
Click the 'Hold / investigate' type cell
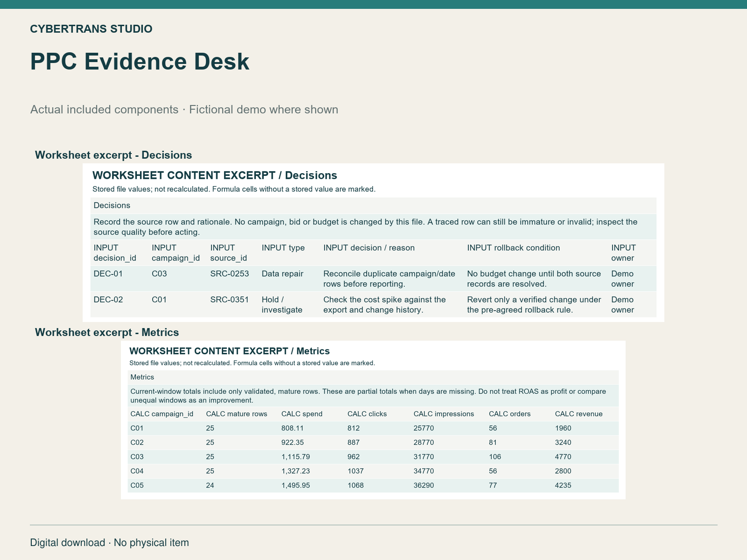(x=282, y=305)
